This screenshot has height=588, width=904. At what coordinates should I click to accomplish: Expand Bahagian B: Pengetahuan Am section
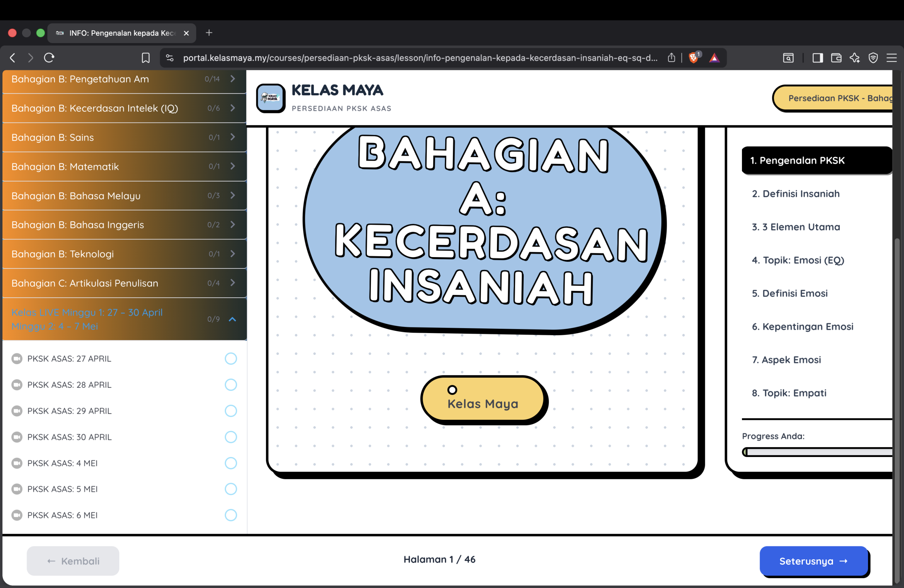pos(232,79)
